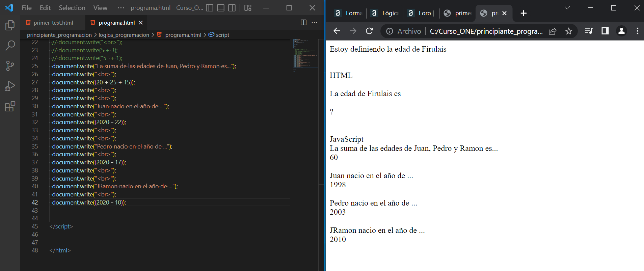Toggle the secondary side bar layout icon

[232, 8]
